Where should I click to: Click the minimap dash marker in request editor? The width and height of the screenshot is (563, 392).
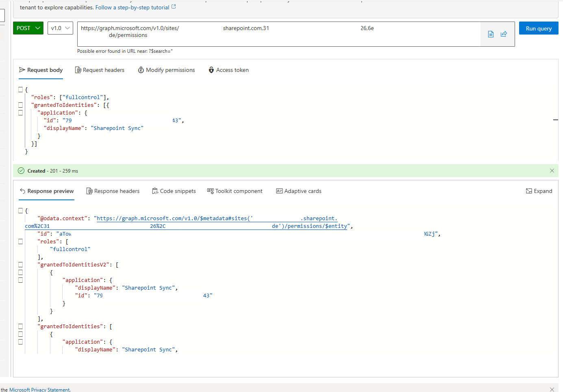[x=556, y=120]
